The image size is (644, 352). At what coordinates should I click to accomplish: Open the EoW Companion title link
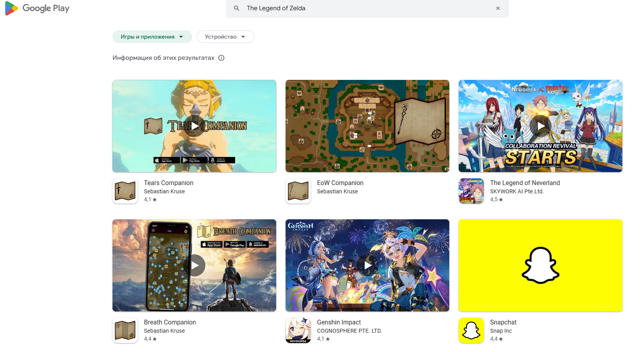tap(340, 183)
